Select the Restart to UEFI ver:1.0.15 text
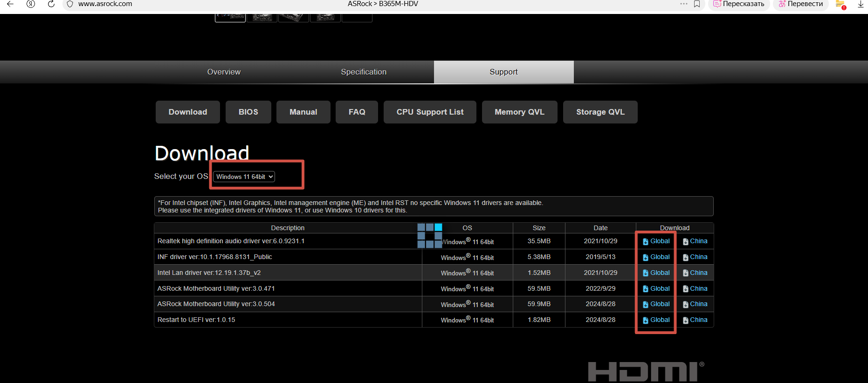The height and width of the screenshot is (383, 868). [x=196, y=320]
